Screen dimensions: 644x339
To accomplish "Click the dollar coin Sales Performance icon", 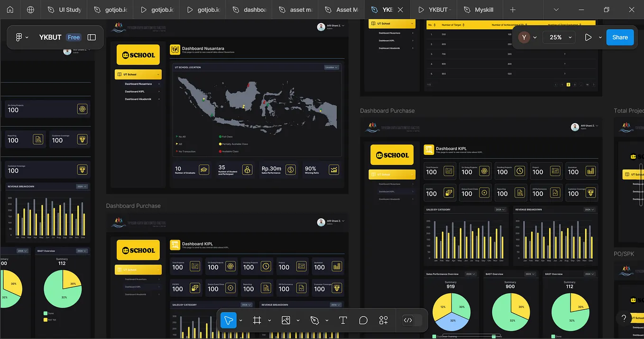I will (291, 169).
